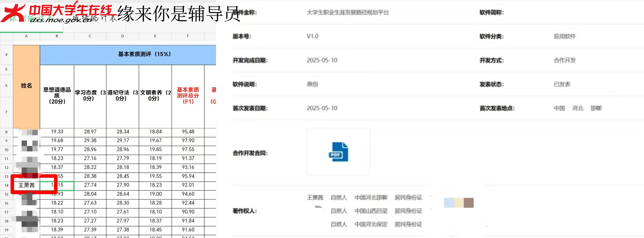Click the red 基本素质测评总分 (F1) header
The height and width of the screenshot is (238, 644).
pos(188,96)
